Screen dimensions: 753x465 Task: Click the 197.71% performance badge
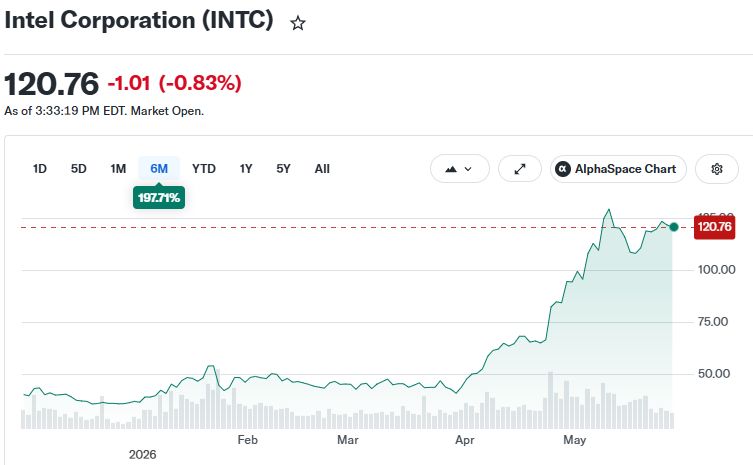tap(159, 197)
